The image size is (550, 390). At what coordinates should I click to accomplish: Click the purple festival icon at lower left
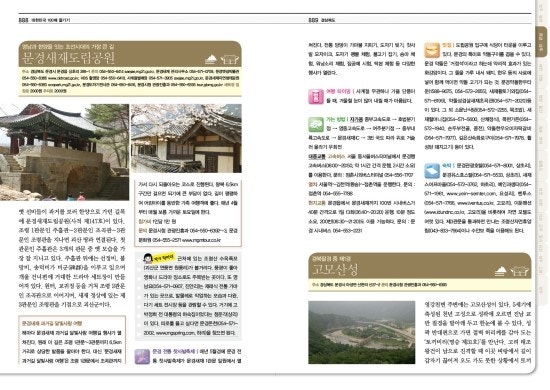point(142,356)
